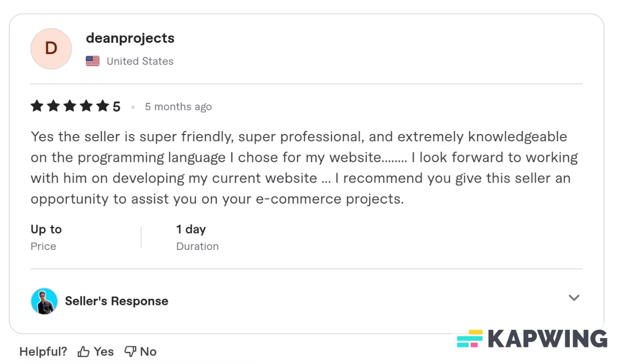Click the No helpful link
The height and width of the screenshot is (364, 624).
tap(148, 351)
